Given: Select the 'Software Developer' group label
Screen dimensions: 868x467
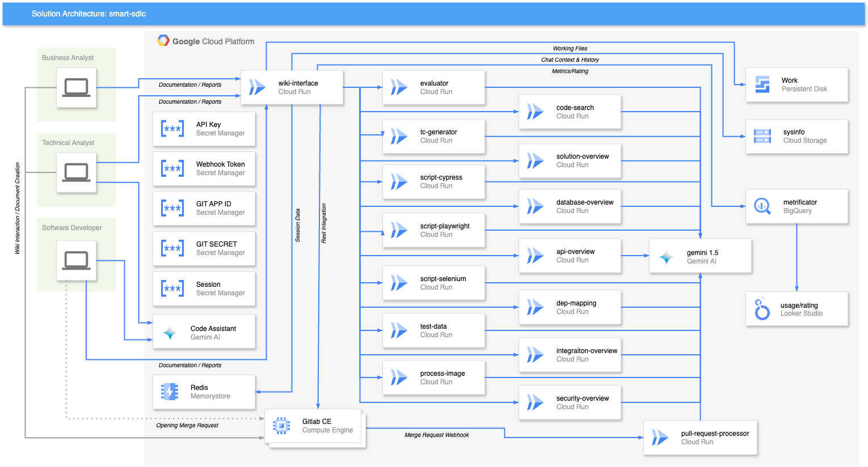Looking at the screenshot, I should [72, 228].
